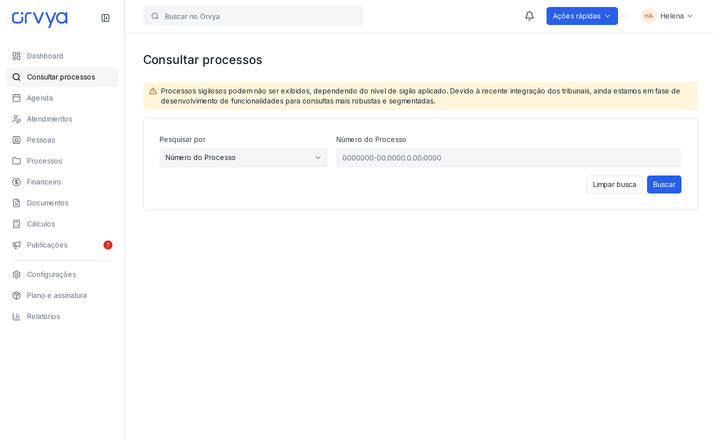Click the search magnifier in top bar
Image resolution: width=720 pixels, height=440 pixels.
(x=155, y=16)
